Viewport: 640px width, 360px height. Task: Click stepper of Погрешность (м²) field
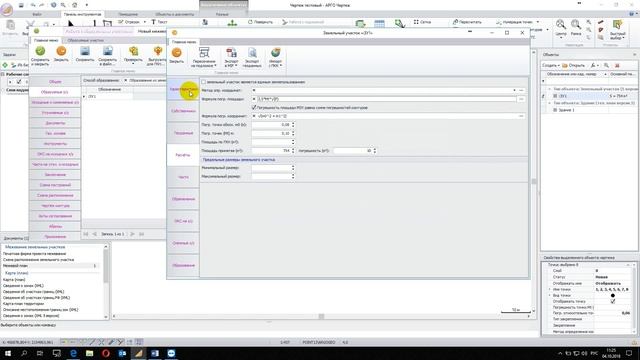(374, 151)
